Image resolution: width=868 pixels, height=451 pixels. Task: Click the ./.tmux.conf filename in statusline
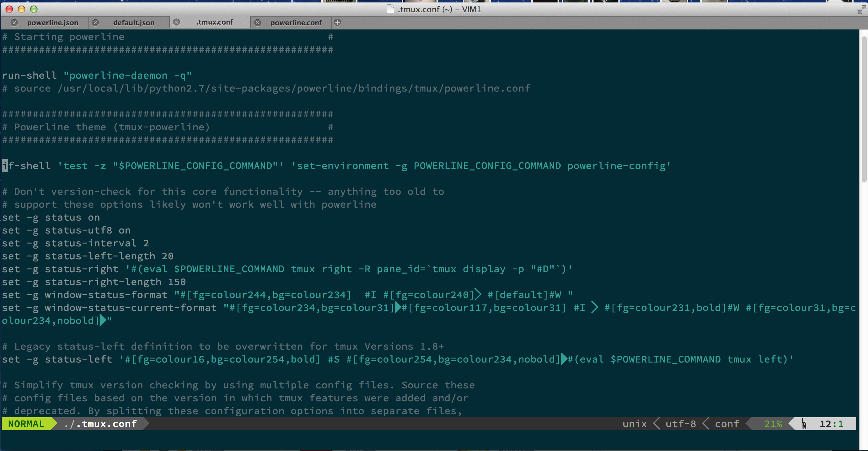coord(101,424)
